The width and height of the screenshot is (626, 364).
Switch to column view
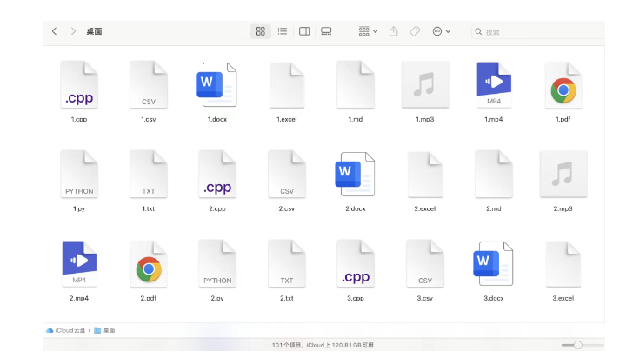[x=304, y=31]
